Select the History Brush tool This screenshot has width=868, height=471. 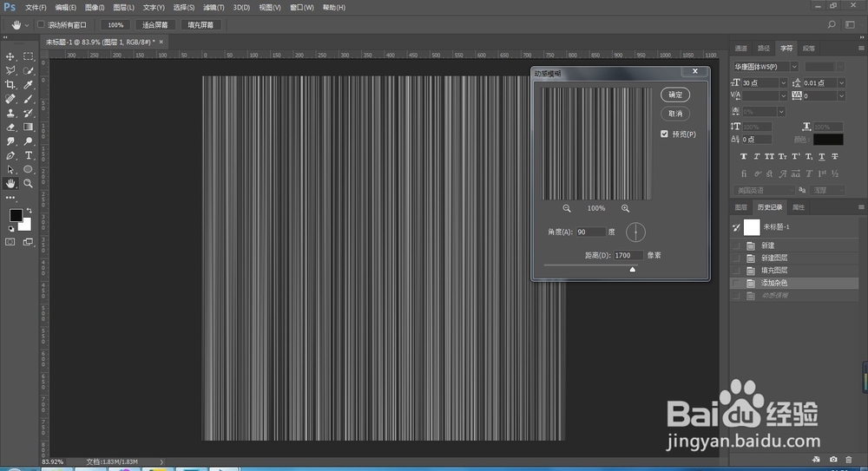tap(29, 113)
